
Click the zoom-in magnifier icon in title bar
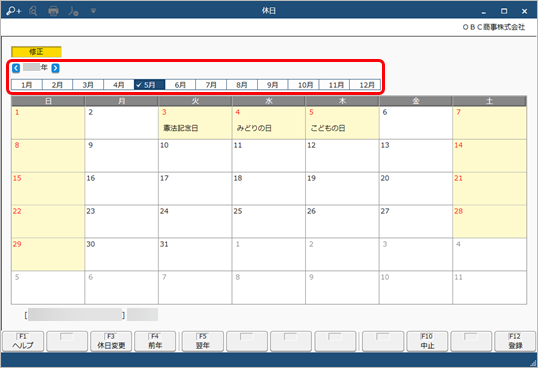[14, 11]
